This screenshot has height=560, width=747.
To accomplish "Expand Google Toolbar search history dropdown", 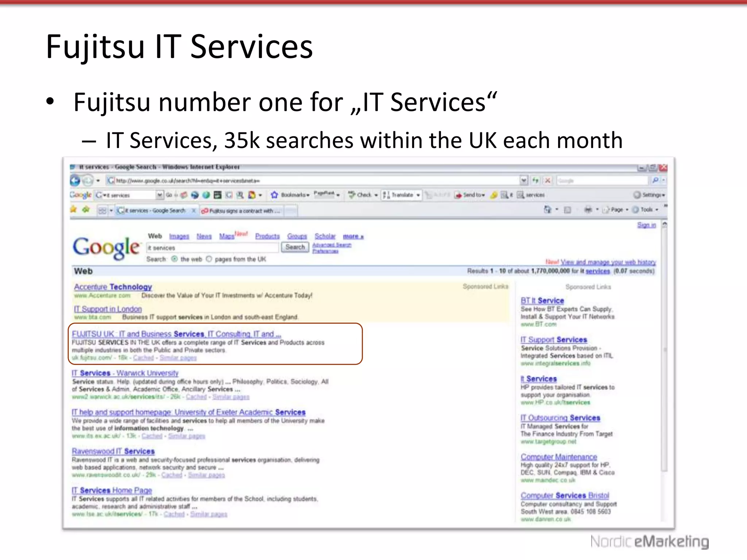I will pyautogui.click(x=160, y=195).
